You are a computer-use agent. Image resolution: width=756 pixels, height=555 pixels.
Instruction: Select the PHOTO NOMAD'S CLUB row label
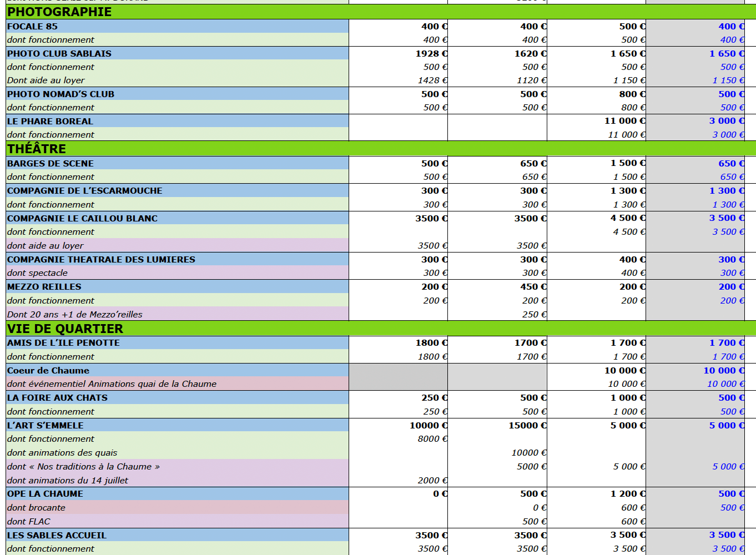click(61, 94)
